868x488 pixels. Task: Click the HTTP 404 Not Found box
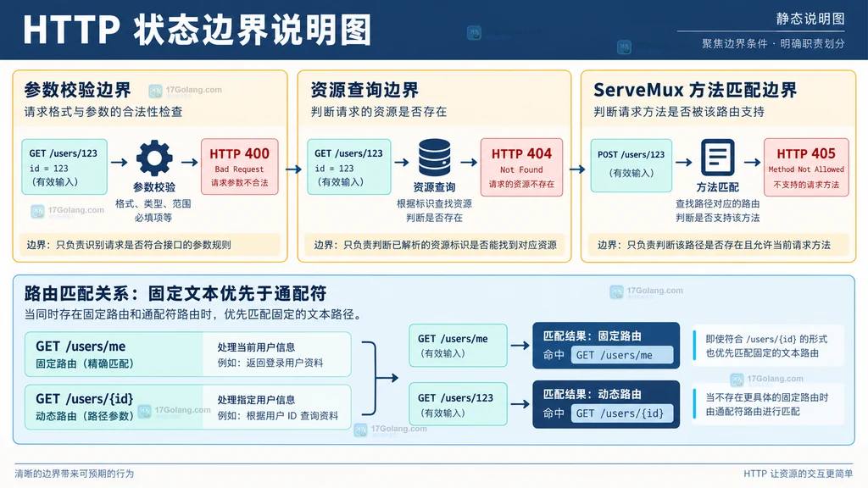(x=521, y=167)
